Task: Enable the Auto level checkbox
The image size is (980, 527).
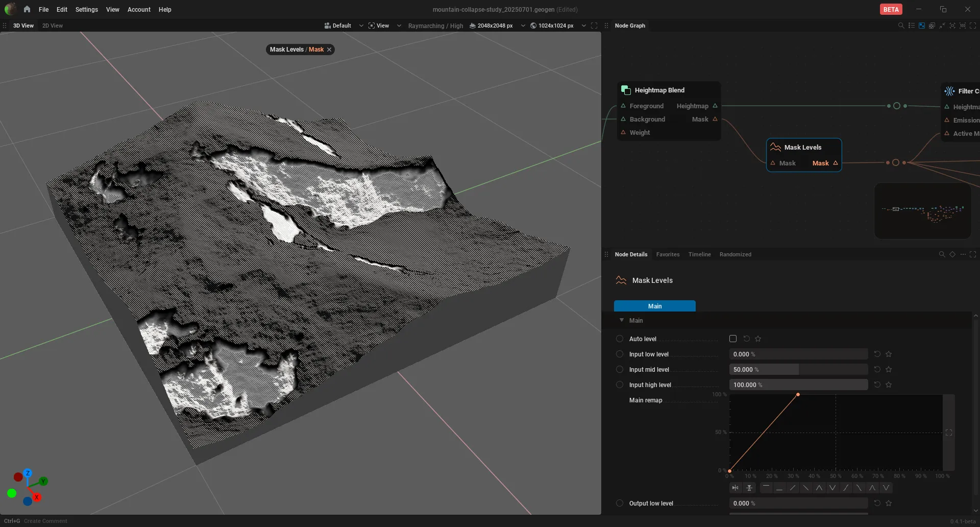Action: (x=733, y=339)
